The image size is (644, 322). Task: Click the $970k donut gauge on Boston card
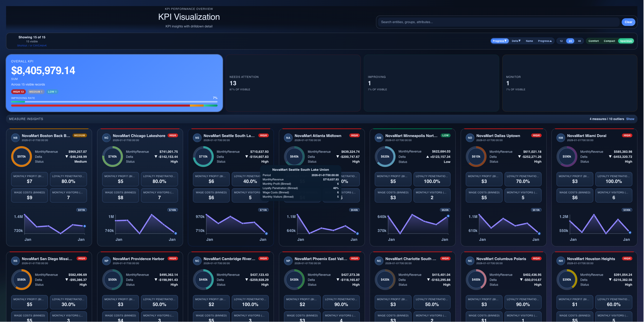coord(22,157)
